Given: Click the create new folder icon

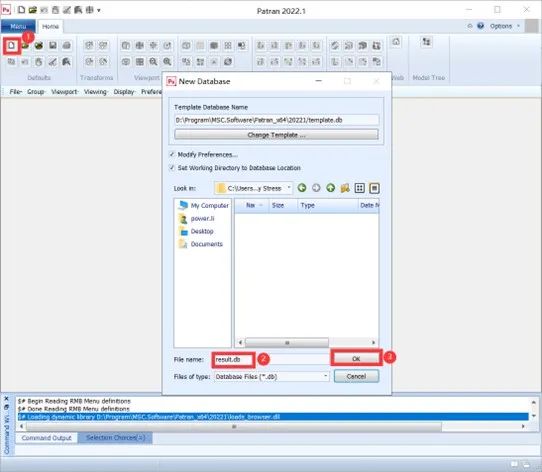Looking at the screenshot, I should coord(345,188).
